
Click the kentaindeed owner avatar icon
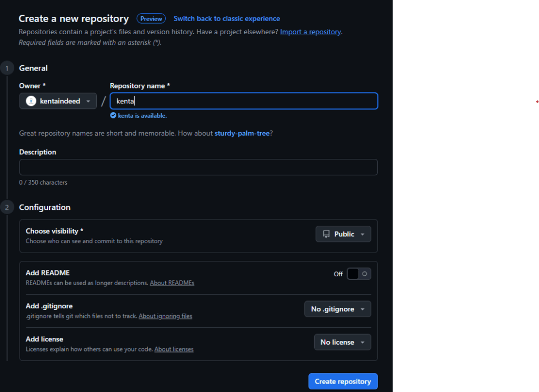(x=31, y=101)
